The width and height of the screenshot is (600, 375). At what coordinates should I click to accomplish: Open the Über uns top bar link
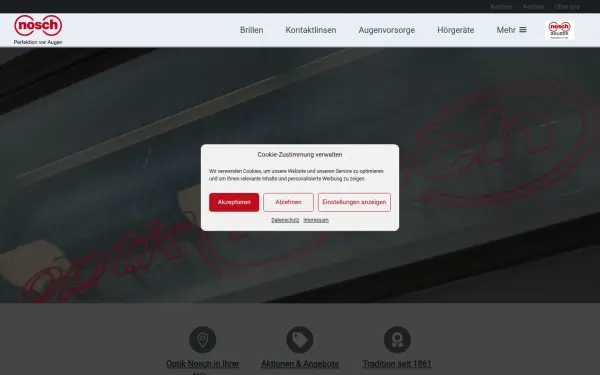pyautogui.click(x=567, y=7)
